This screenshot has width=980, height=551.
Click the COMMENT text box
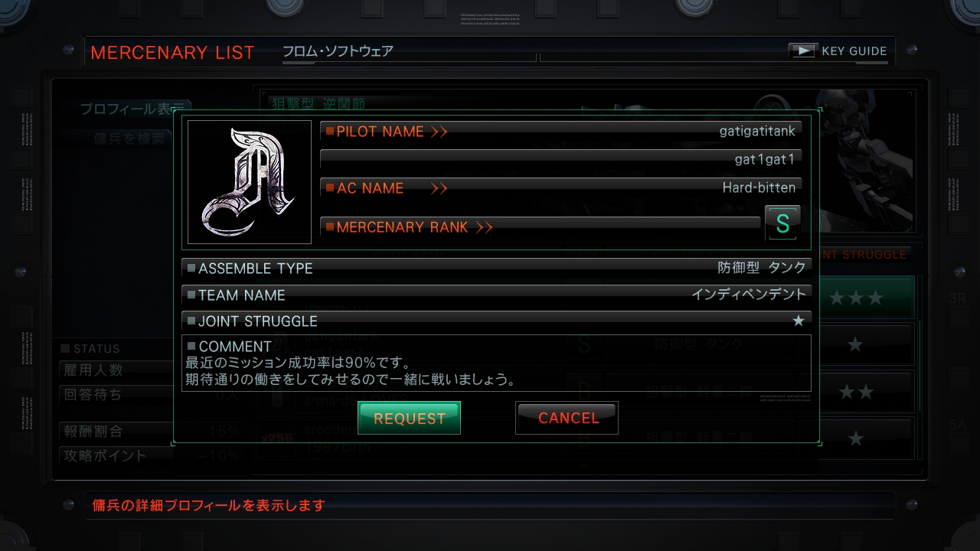(497, 363)
